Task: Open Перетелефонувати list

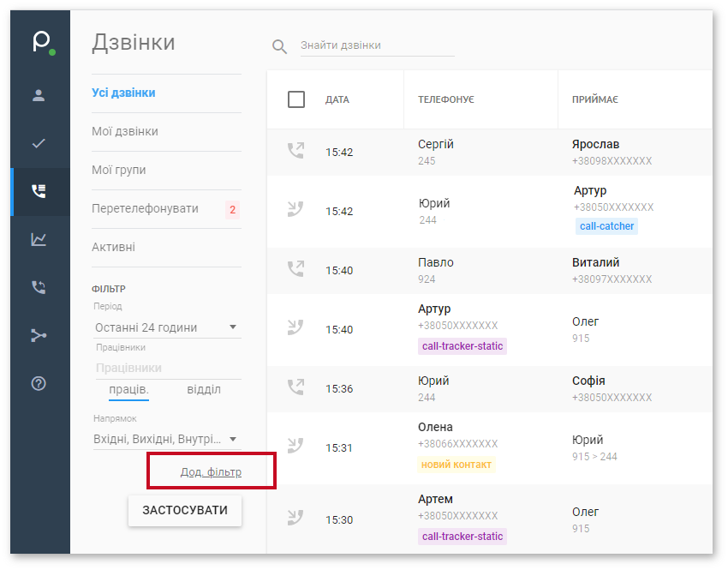Action: pos(145,208)
